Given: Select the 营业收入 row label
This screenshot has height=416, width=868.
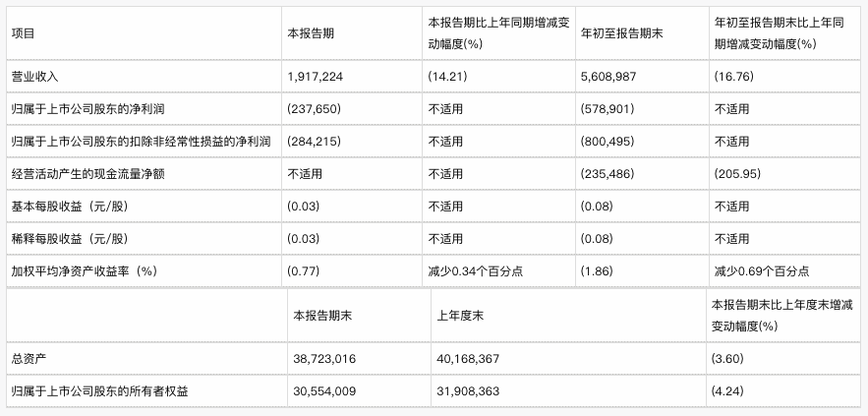Looking at the screenshot, I should (x=33, y=76).
